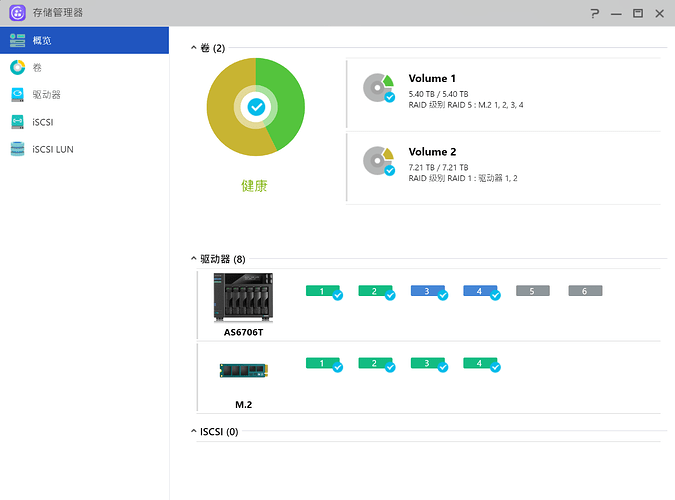Select AS6706T drive bay 1

pos(322,291)
